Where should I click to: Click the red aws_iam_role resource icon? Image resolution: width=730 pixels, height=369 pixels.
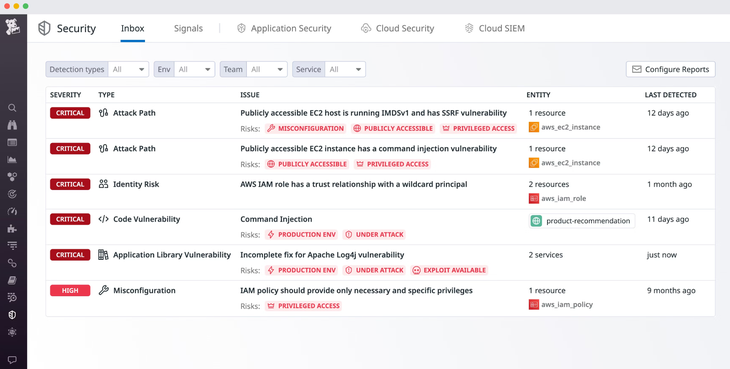coord(534,199)
